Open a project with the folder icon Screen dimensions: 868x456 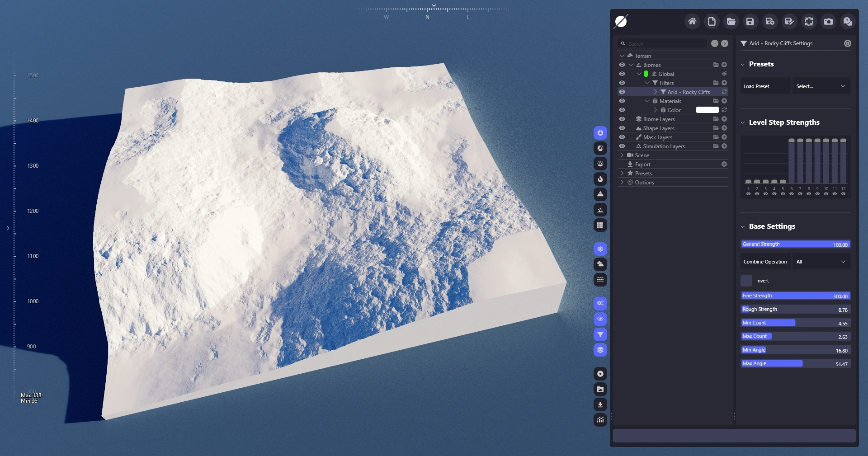pyautogui.click(x=731, y=21)
